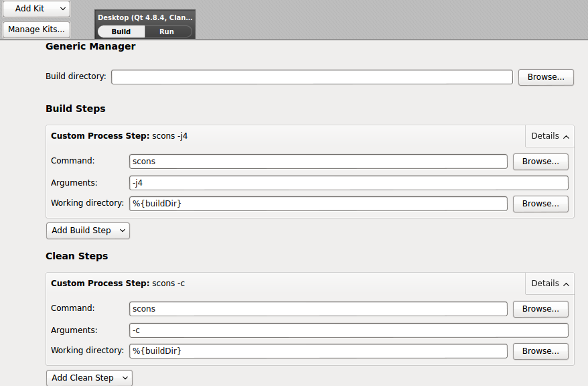Browse for build step Command
Image resolution: width=588 pixels, height=386 pixels.
[x=540, y=162]
